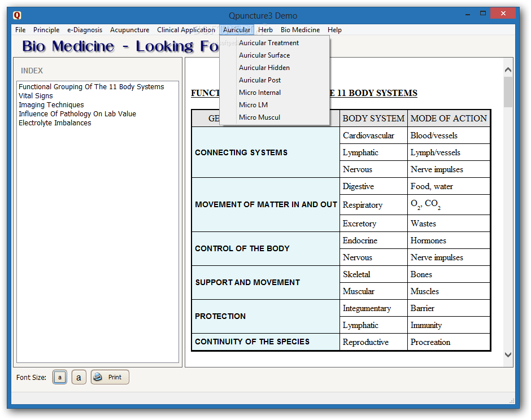Click the Procreation cell

tap(449, 342)
